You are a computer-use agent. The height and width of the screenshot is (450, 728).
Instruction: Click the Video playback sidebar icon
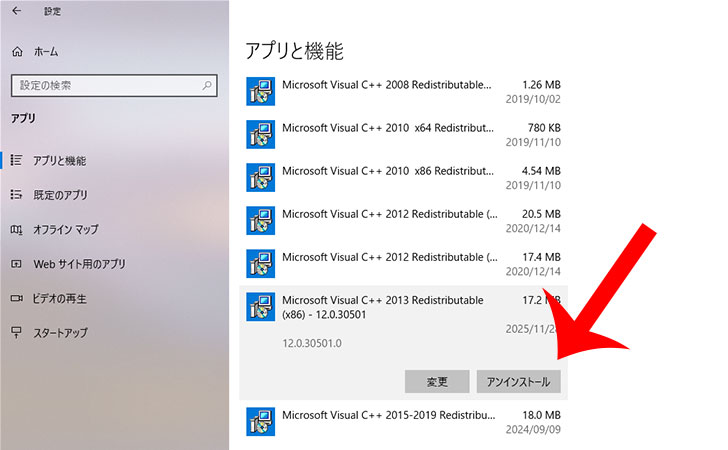(x=16, y=298)
